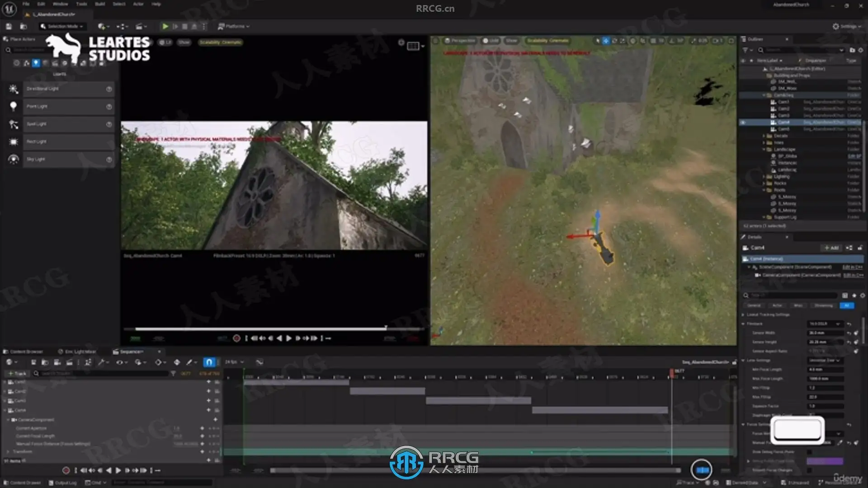The width and height of the screenshot is (868, 488).
Task: Open help for Directional Light
Action: pyautogui.click(x=109, y=89)
